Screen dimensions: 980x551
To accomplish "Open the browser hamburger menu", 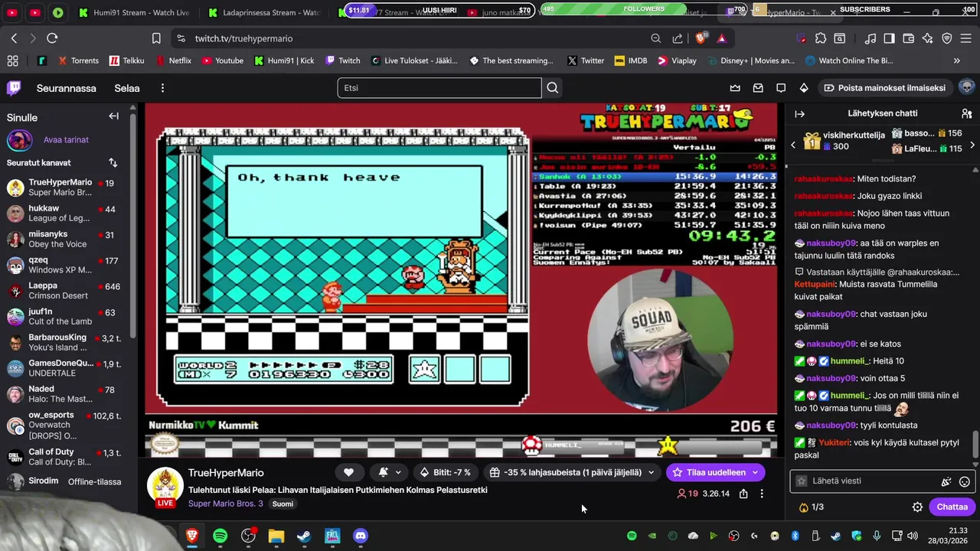I will 966,38.
